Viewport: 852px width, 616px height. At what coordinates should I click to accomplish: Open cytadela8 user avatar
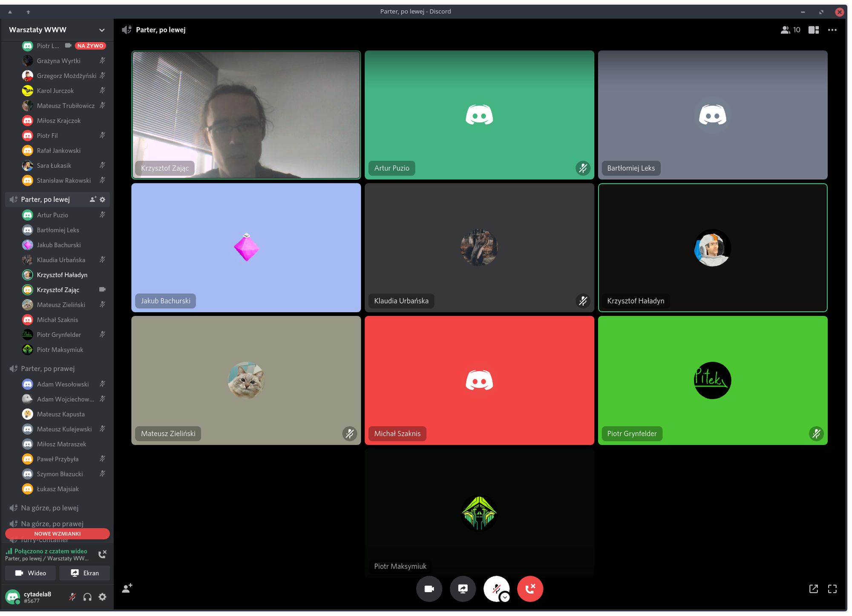click(x=13, y=597)
